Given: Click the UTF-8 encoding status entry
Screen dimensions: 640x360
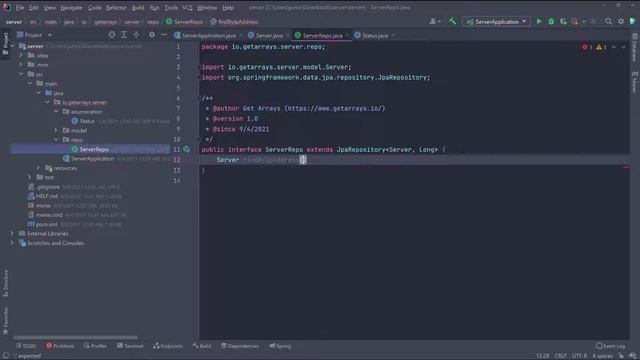Looking at the screenshot, I should click(579, 356).
